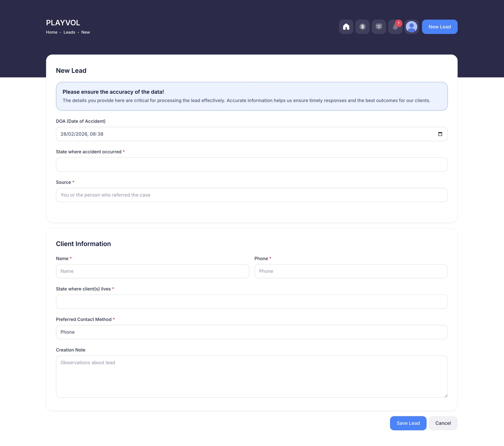Image resolution: width=504 pixels, height=446 pixels.
Task: Click the PLAYVOL logo
Action: coord(63,23)
